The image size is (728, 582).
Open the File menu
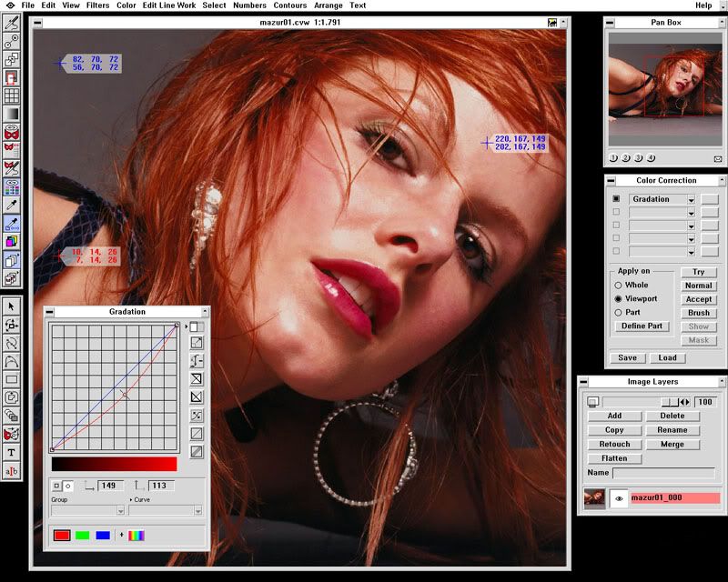click(x=28, y=5)
